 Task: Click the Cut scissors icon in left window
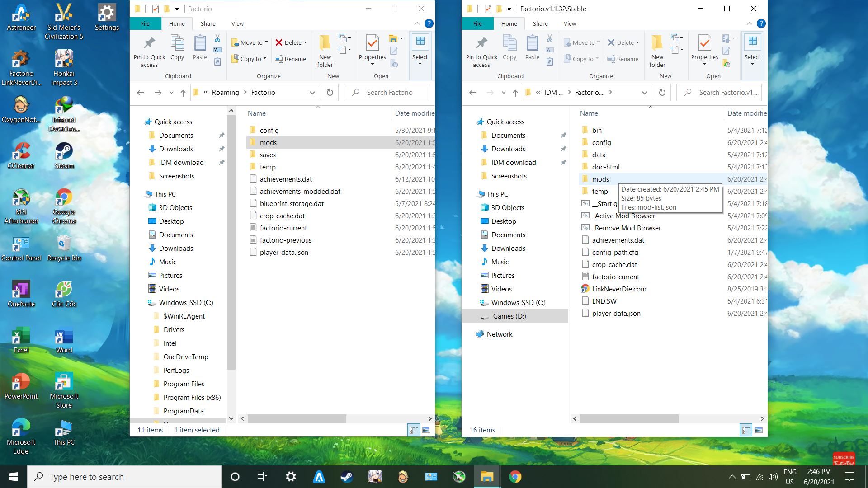pos(217,38)
